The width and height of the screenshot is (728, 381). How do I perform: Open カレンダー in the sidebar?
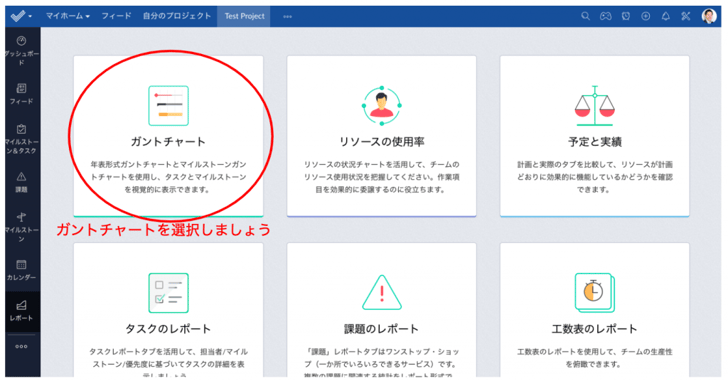pos(21,271)
